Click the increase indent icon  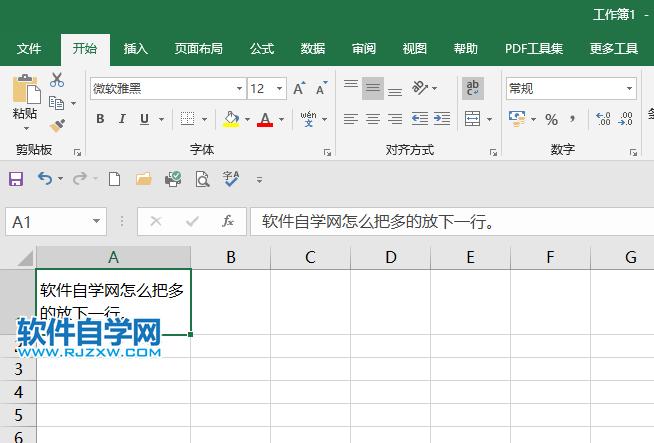[442, 119]
